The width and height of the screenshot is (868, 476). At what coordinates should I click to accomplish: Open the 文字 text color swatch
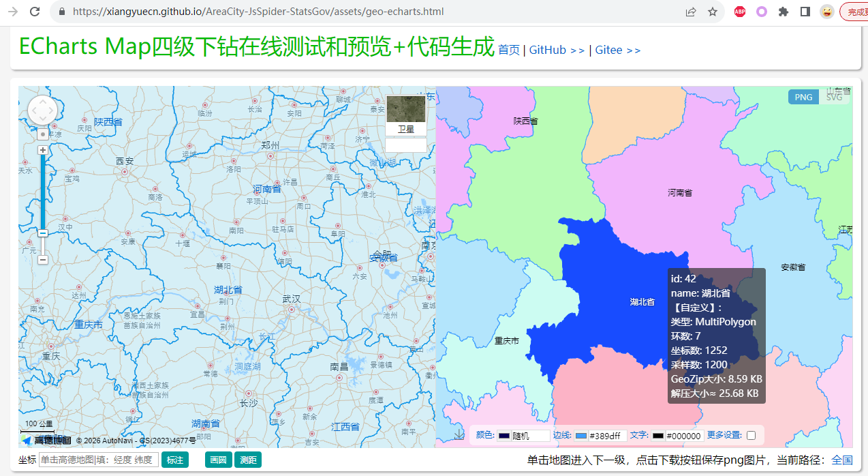[658, 436]
